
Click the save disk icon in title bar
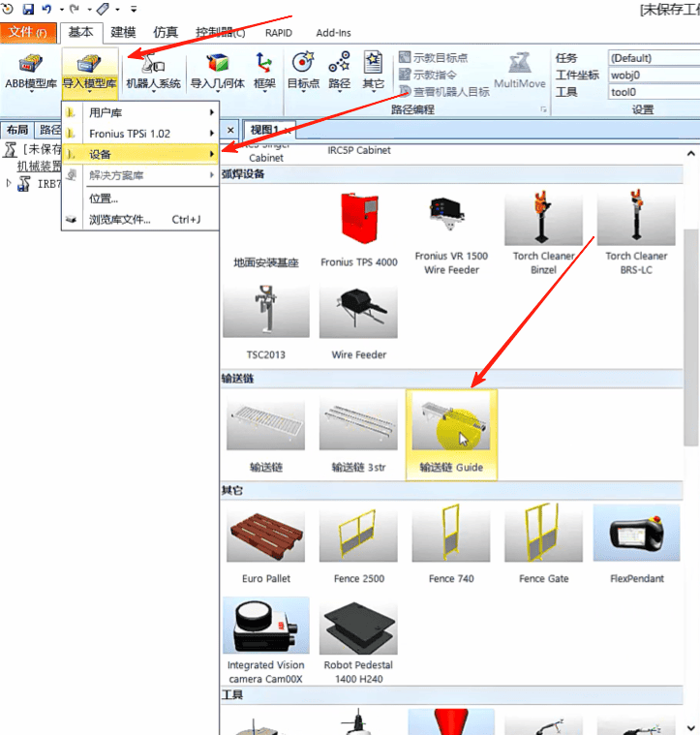29,9
